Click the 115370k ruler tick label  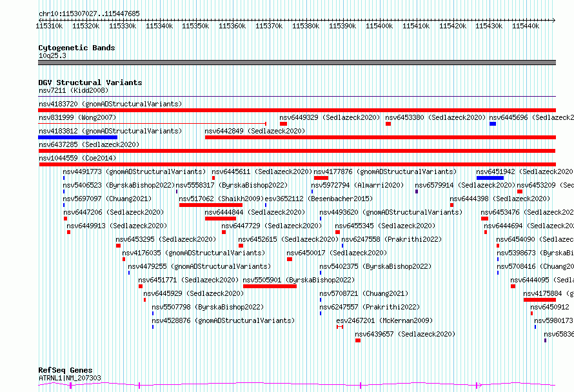pos(269,26)
